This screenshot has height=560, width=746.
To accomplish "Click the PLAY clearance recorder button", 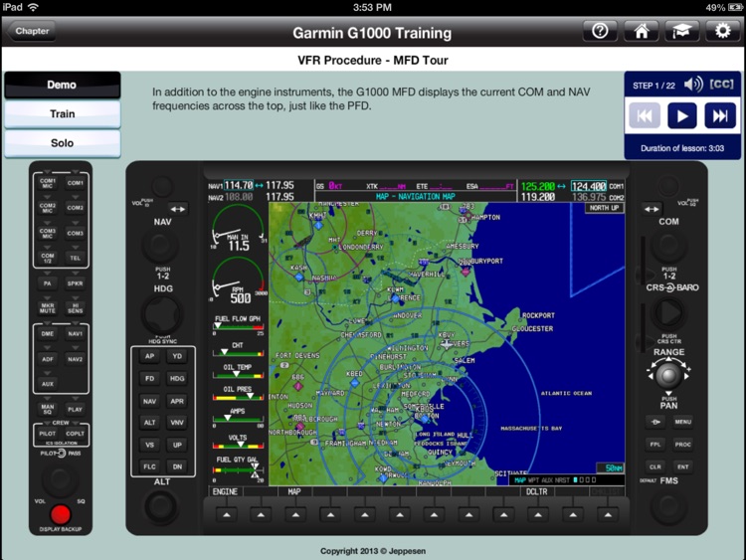I will point(76,409).
